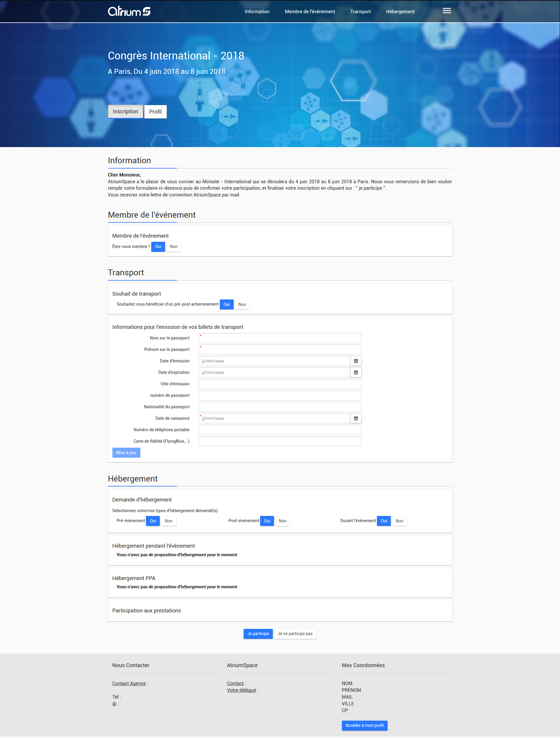
Task: Click the Participation aux prestations heading
Action: [147, 611]
